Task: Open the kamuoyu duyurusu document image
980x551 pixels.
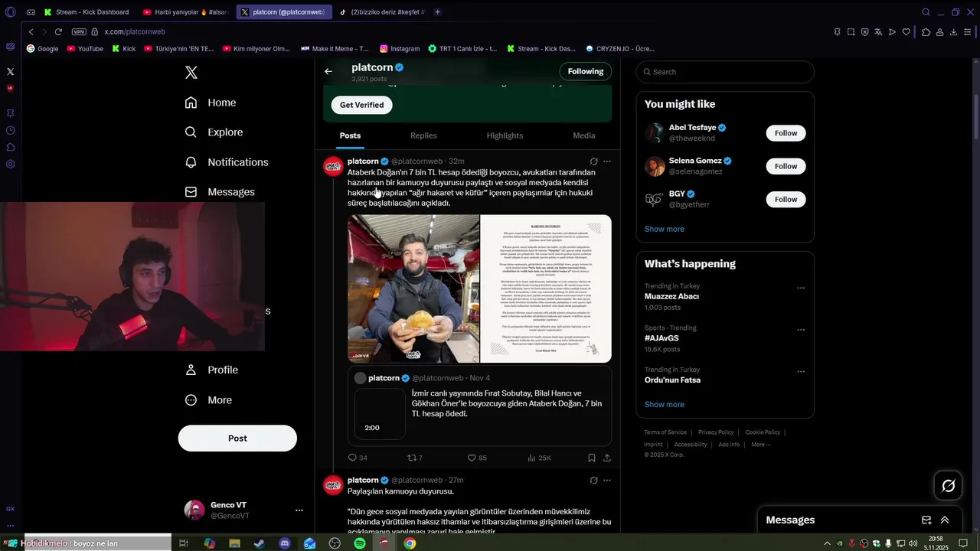Action: pyautogui.click(x=546, y=289)
